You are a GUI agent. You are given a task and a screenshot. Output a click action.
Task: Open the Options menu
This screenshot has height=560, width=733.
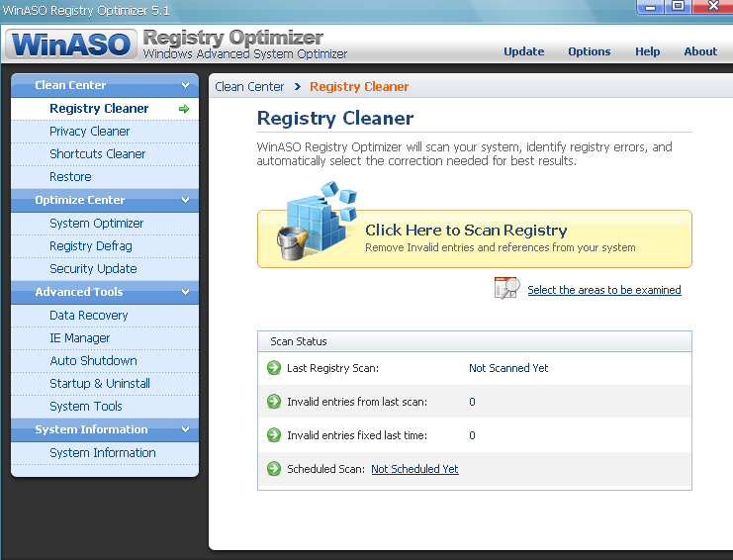[x=589, y=51]
